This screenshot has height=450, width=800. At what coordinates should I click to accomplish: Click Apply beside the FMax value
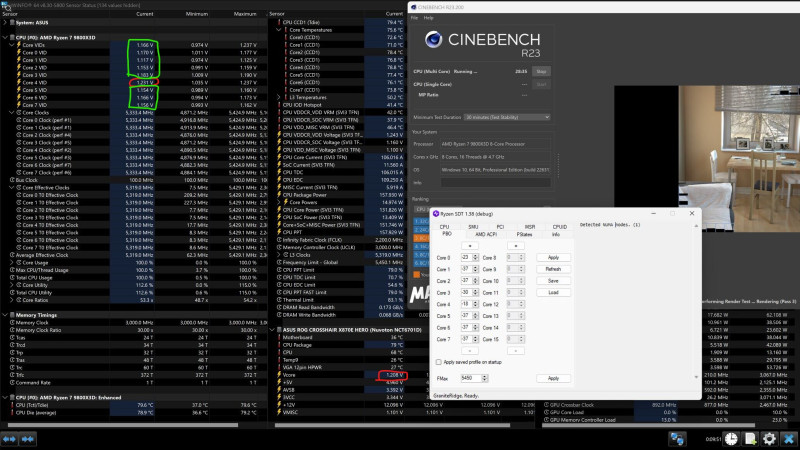click(x=553, y=378)
